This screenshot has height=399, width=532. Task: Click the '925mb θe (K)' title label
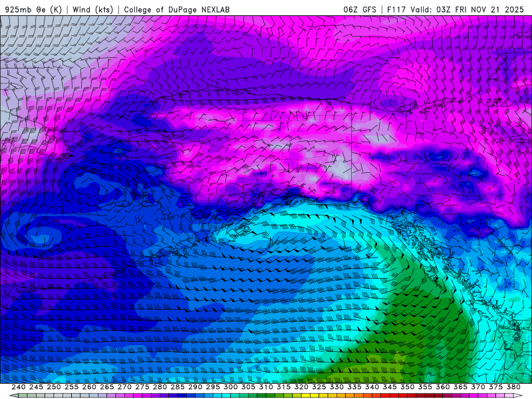point(33,9)
